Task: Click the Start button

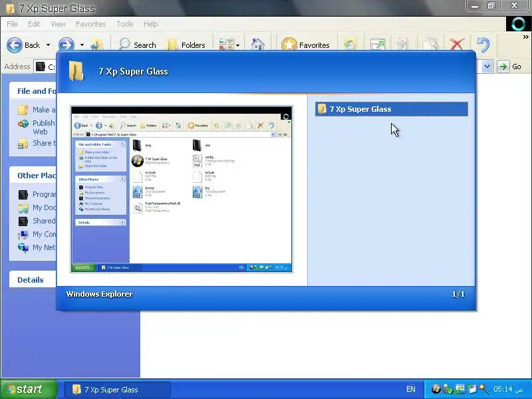Action: [29, 389]
